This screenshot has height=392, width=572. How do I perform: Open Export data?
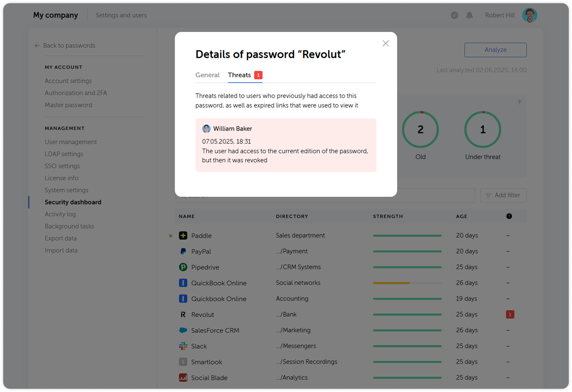point(61,238)
